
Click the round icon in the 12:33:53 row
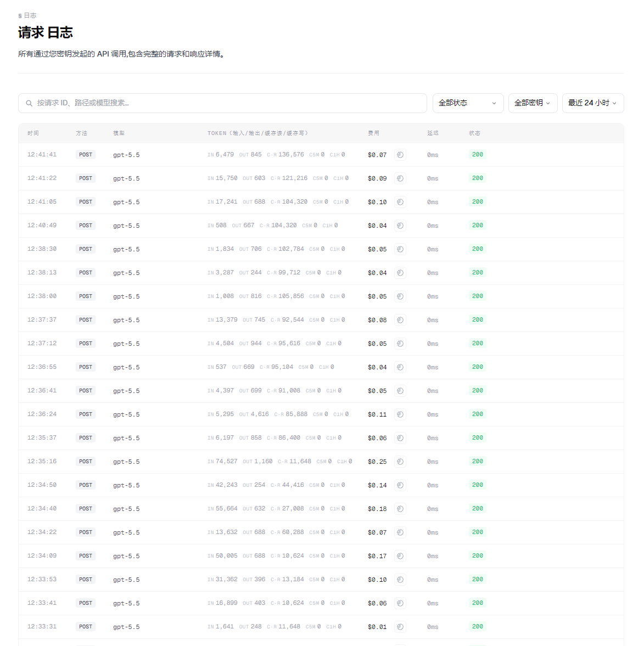(400, 580)
